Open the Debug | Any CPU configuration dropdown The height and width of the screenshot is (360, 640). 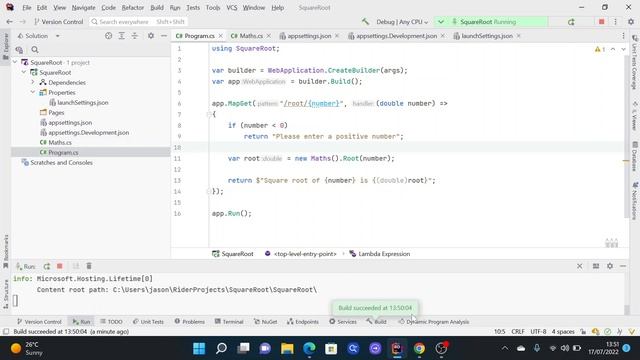(402, 22)
